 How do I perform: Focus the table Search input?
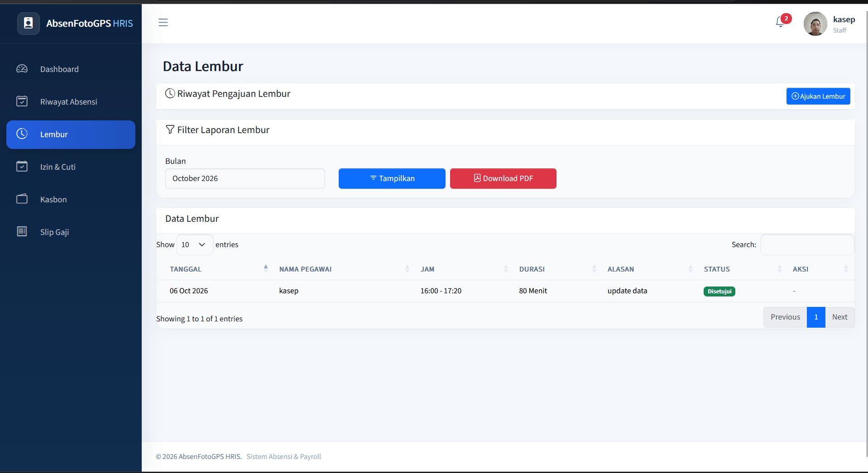coord(807,244)
